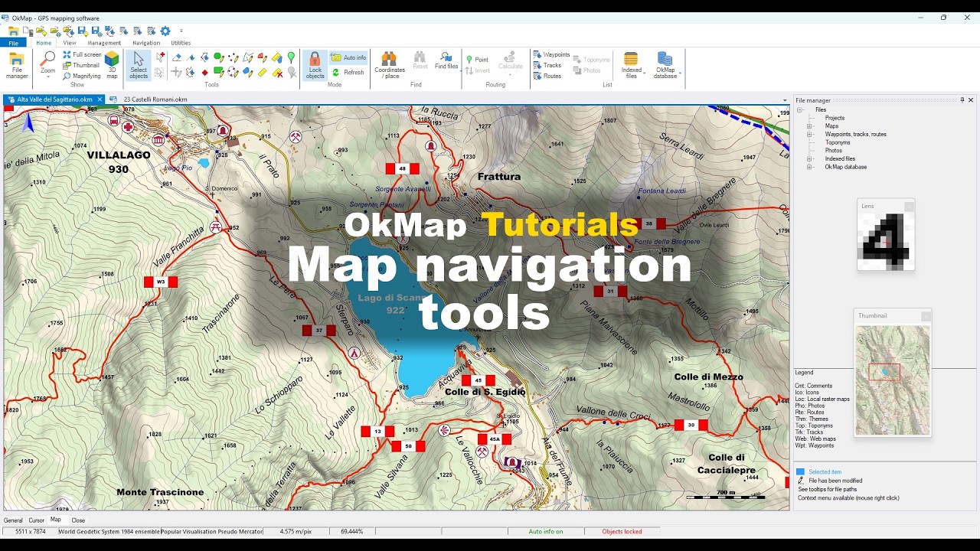
Task: Expand the OkMap database tree node
Action: pyautogui.click(x=809, y=167)
